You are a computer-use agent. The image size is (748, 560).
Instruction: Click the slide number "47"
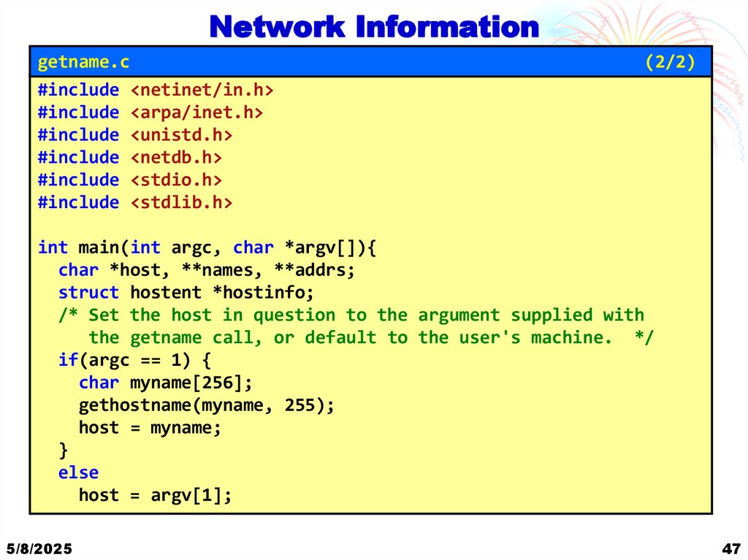(731, 548)
